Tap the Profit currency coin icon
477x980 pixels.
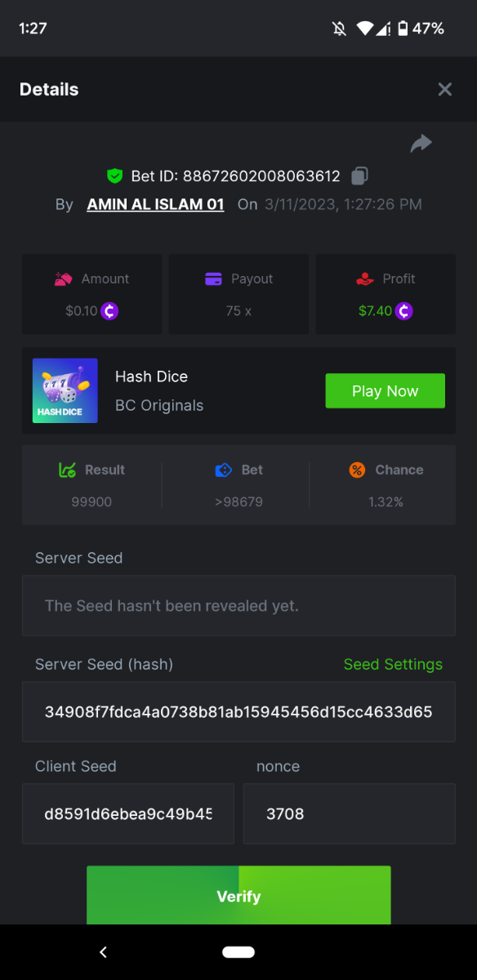point(403,311)
